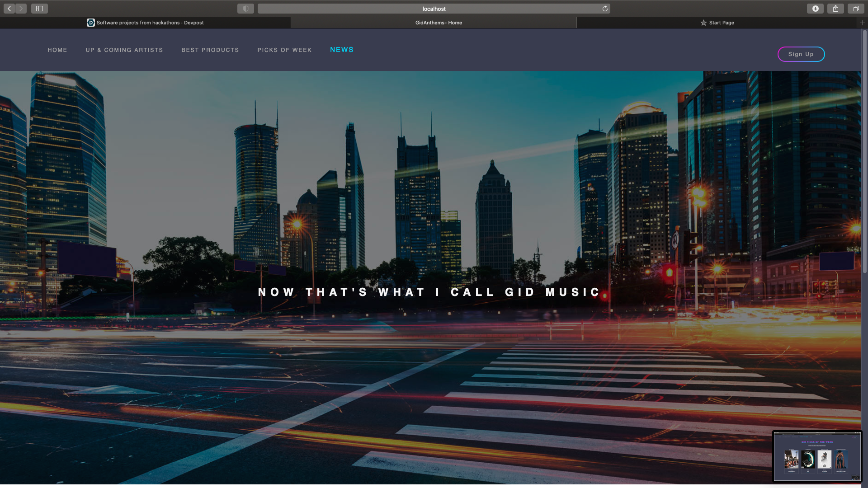Go to Up & Coming Artists page
Screen dimensions: 868x488
(124, 50)
